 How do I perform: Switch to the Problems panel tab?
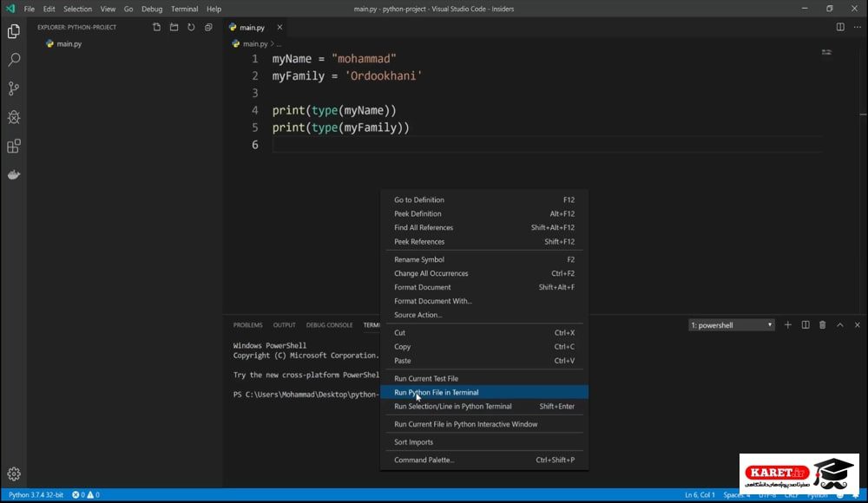[x=247, y=325]
